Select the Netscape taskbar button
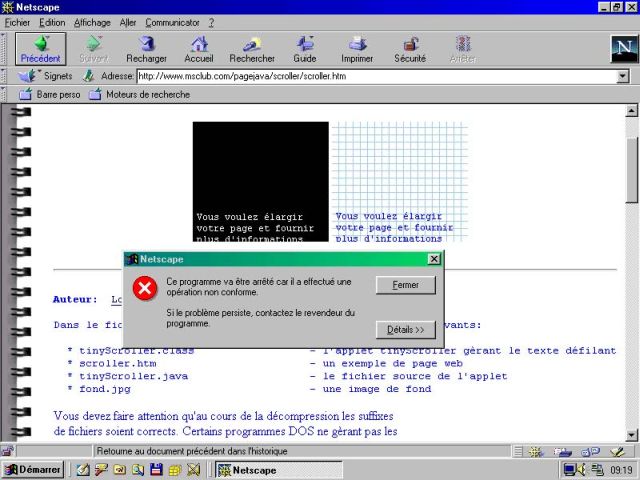Viewport: 640px width, 480px height. pos(278,470)
